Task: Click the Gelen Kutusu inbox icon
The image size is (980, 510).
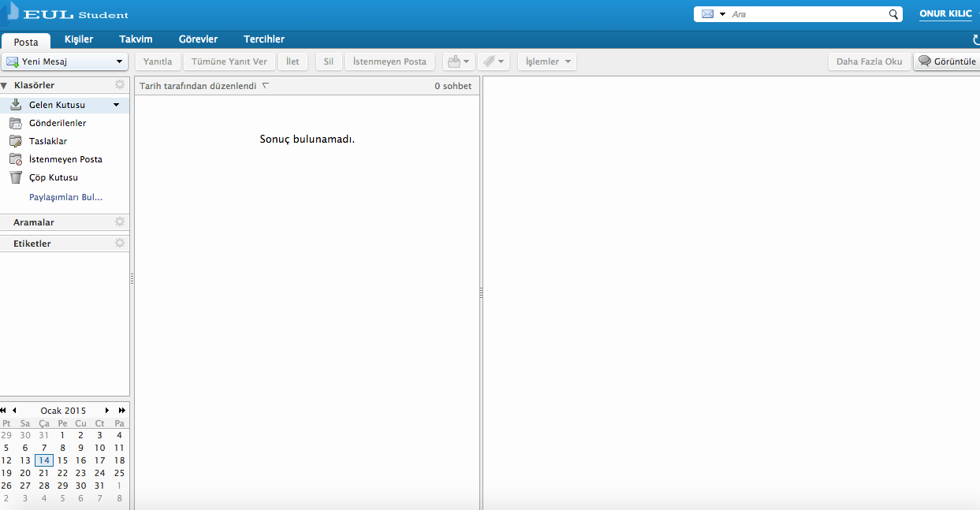Action: pos(16,104)
